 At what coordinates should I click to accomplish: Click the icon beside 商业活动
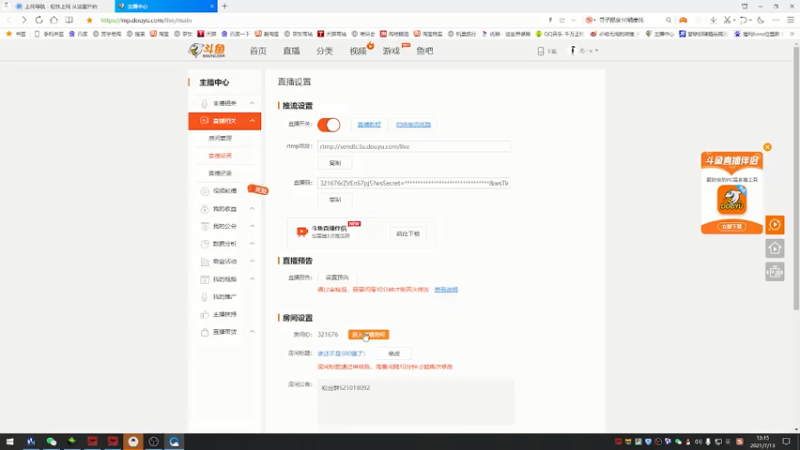point(205,261)
